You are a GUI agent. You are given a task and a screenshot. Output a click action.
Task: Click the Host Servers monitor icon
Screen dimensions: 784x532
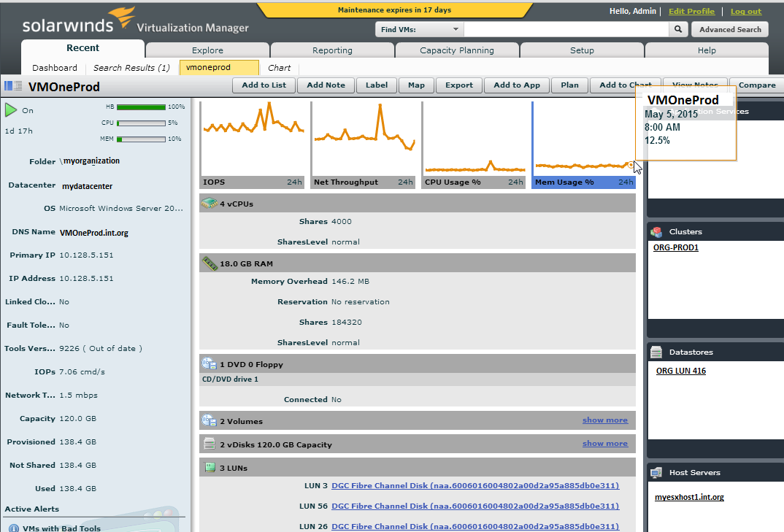(656, 473)
